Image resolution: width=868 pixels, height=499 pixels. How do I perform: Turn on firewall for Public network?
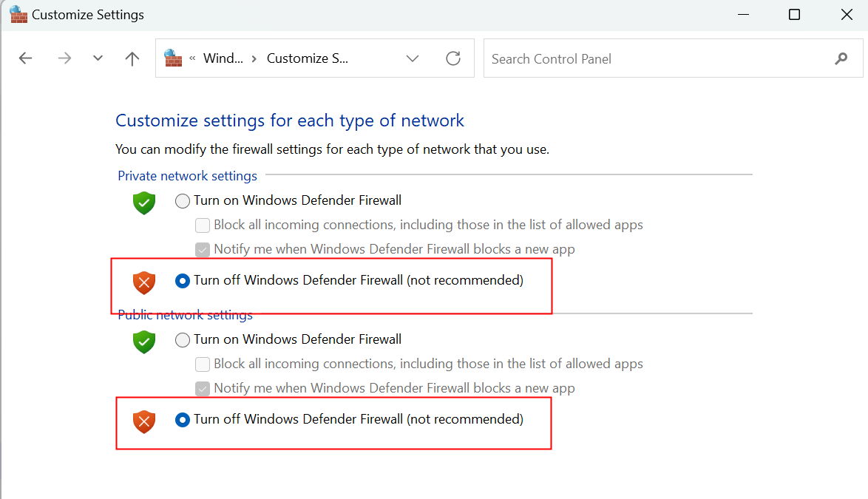(183, 340)
